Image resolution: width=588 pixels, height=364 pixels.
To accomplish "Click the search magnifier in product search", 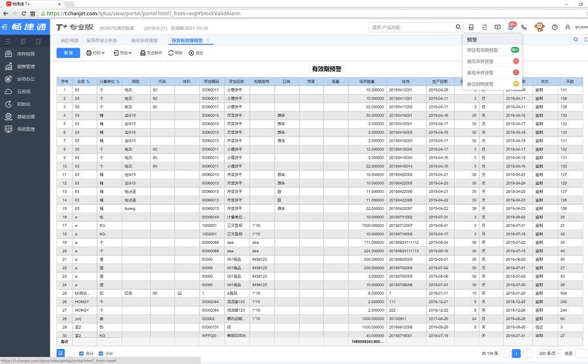I will pos(459,27).
